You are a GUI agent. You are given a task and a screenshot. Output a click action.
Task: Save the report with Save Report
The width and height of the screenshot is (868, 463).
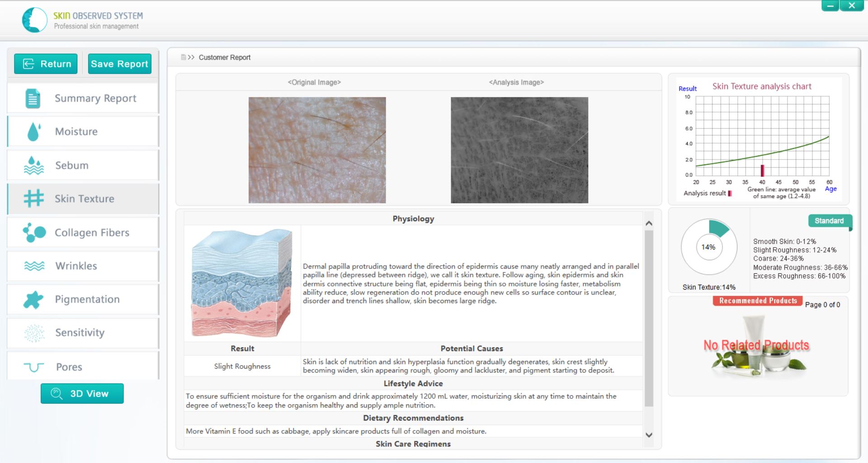(119, 64)
